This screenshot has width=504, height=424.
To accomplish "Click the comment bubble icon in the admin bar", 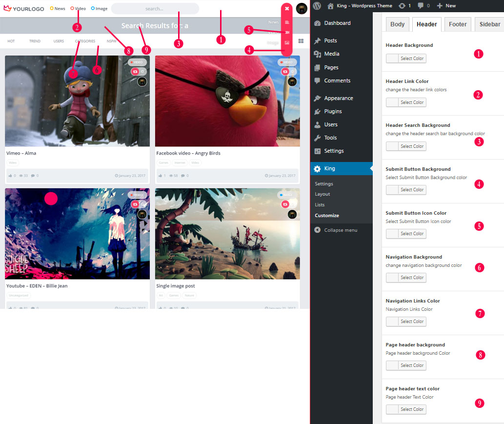I will [x=421, y=6].
